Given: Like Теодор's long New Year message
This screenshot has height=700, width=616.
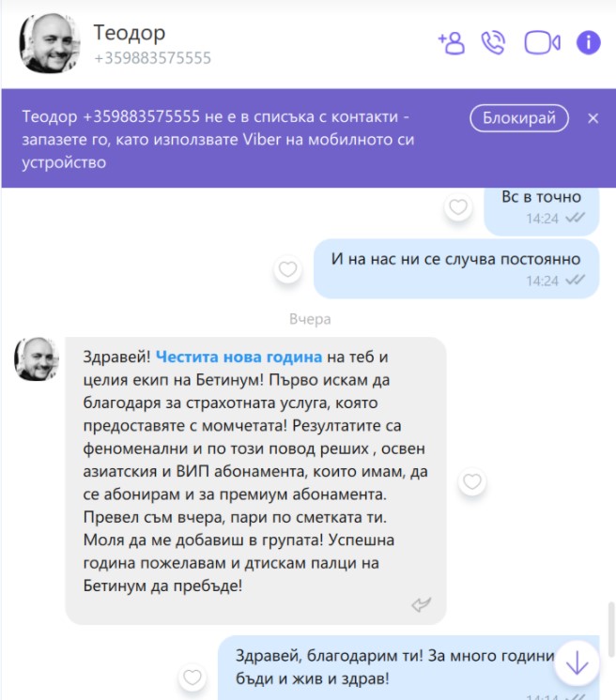Looking at the screenshot, I should [x=472, y=481].
